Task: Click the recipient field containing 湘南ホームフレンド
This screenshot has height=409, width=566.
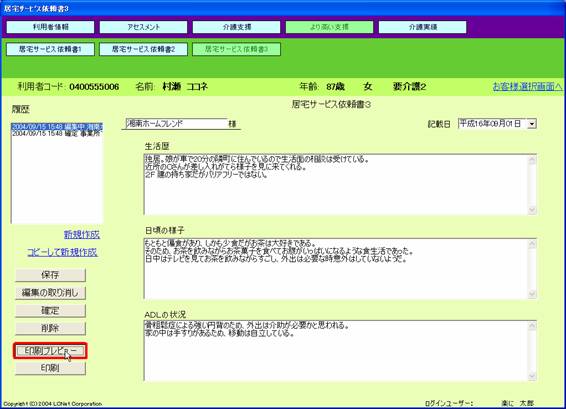Action: click(177, 123)
